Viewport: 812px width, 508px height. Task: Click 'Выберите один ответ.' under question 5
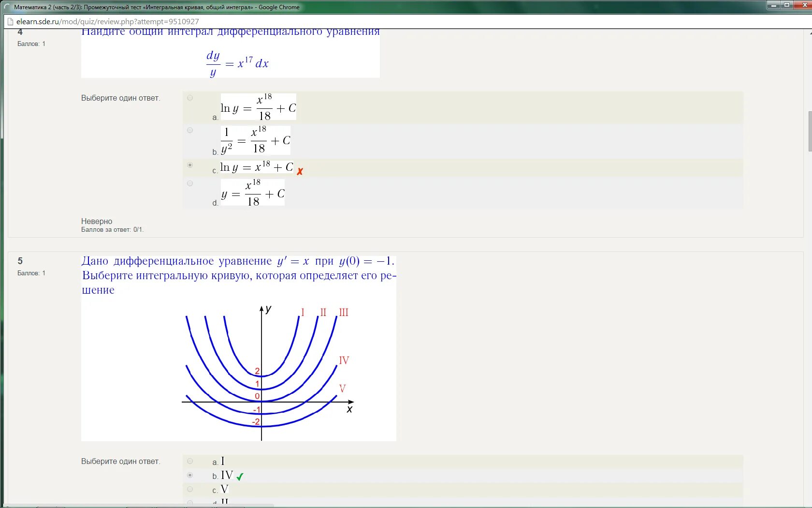pyautogui.click(x=121, y=461)
